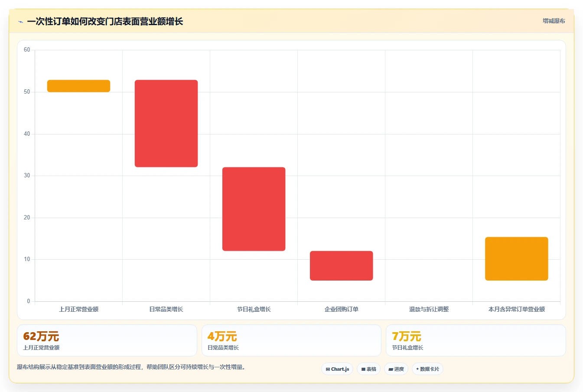Click the 退款与折让调整 axis label
The image size is (583, 392).
[x=429, y=309]
